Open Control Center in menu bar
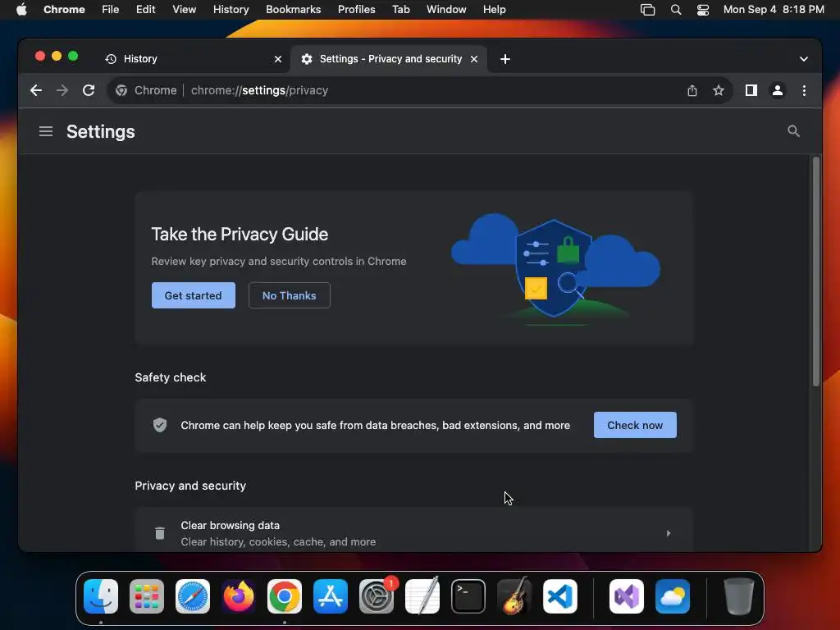 pos(703,10)
